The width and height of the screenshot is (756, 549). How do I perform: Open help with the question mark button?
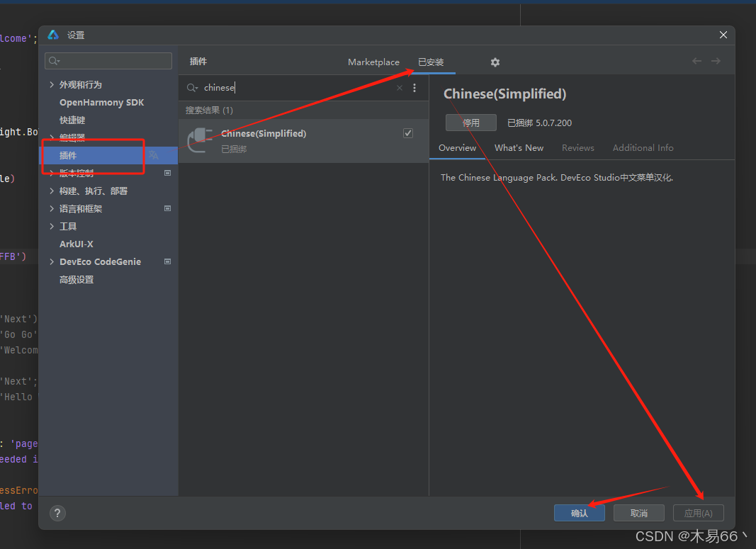pyautogui.click(x=57, y=513)
